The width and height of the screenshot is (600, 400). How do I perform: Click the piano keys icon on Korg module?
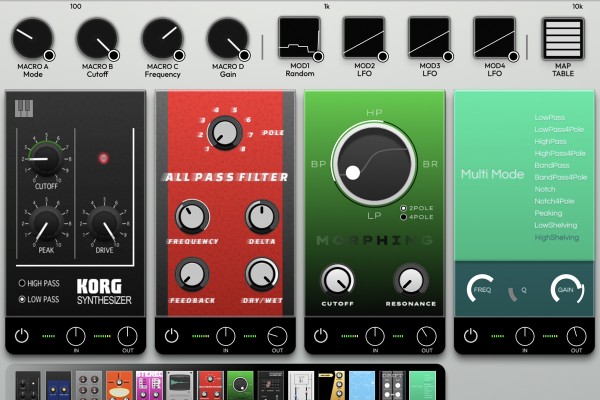pyautogui.click(x=23, y=108)
